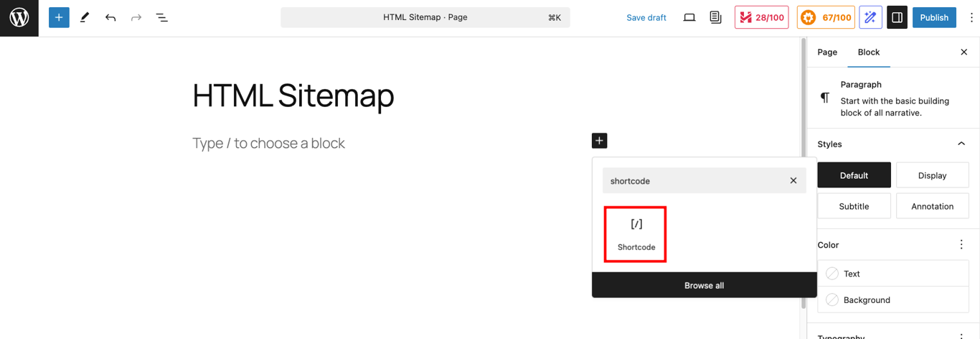Apply the Display paragraph style
Viewport: 980px width, 339px height.
point(932,175)
